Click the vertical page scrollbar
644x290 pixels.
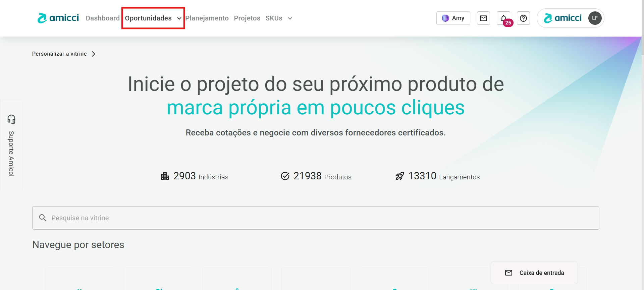point(643,145)
